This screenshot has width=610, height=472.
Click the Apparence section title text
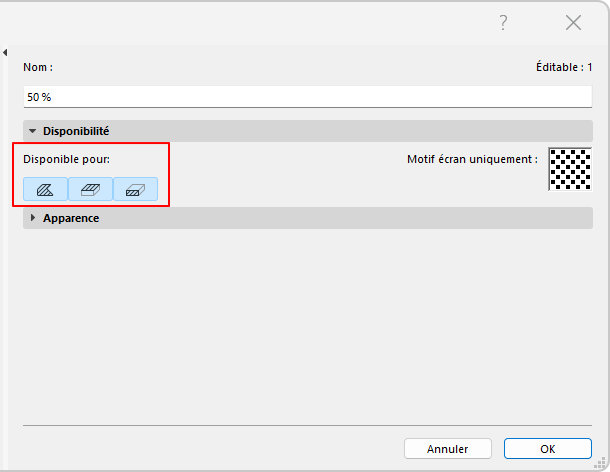[x=71, y=218]
